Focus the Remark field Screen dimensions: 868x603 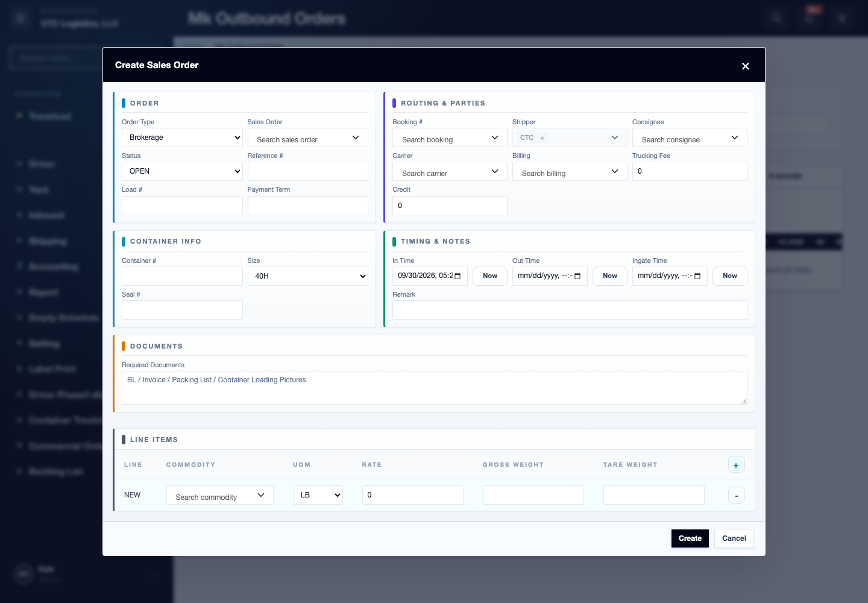tap(570, 310)
